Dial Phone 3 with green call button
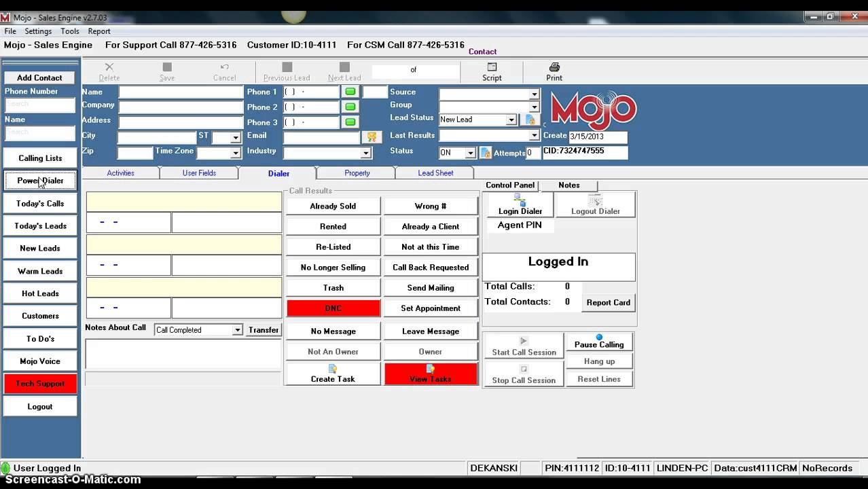The height and width of the screenshot is (489, 868). tap(350, 122)
